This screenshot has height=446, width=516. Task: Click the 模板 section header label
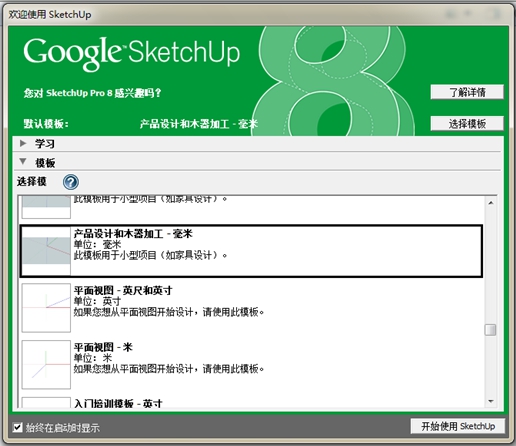(45, 163)
